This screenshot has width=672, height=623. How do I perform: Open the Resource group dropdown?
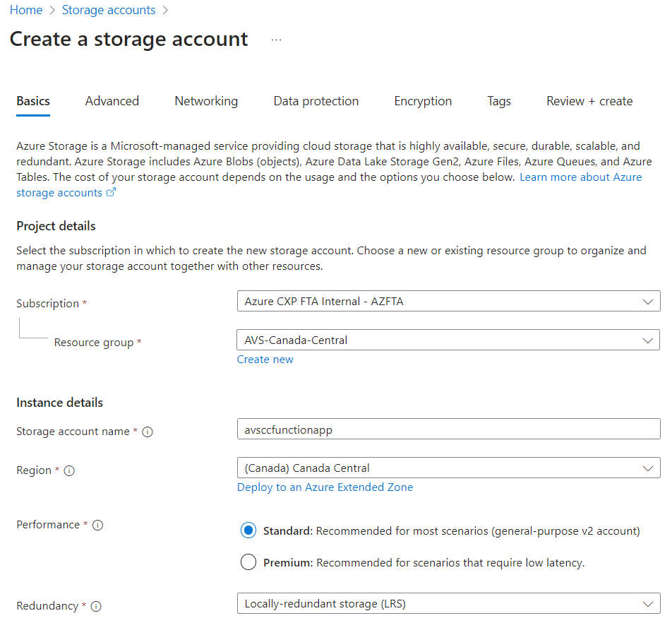[x=448, y=340]
